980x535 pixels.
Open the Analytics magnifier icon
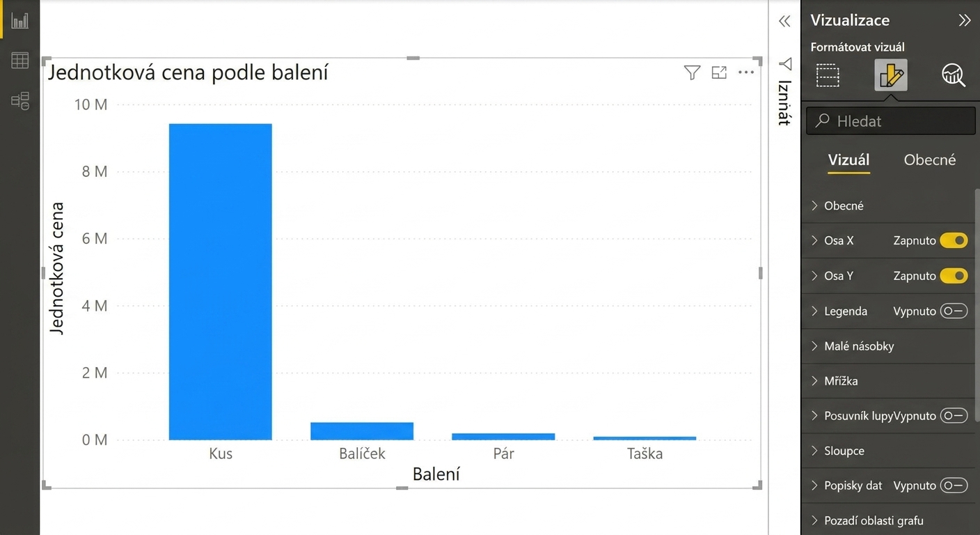pyautogui.click(x=954, y=75)
